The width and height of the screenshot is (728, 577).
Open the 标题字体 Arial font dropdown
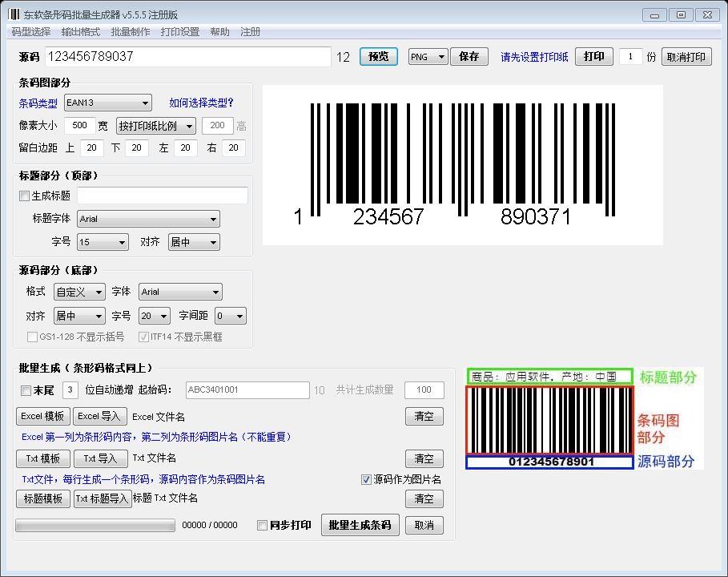[x=149, y=219]
